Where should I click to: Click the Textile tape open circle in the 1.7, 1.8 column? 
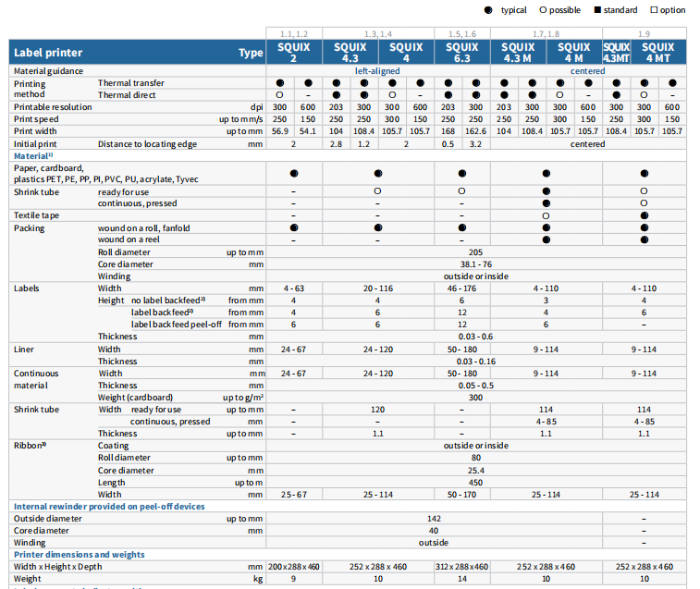546,215
